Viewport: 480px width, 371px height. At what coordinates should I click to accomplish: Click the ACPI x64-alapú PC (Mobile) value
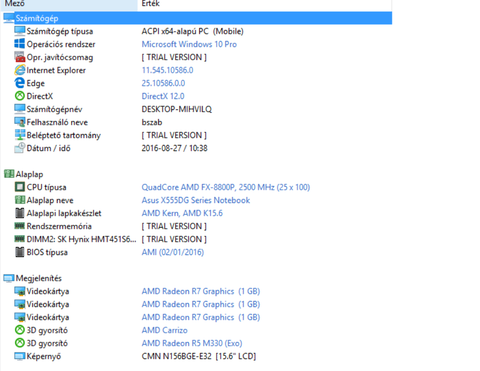(192, 31)
